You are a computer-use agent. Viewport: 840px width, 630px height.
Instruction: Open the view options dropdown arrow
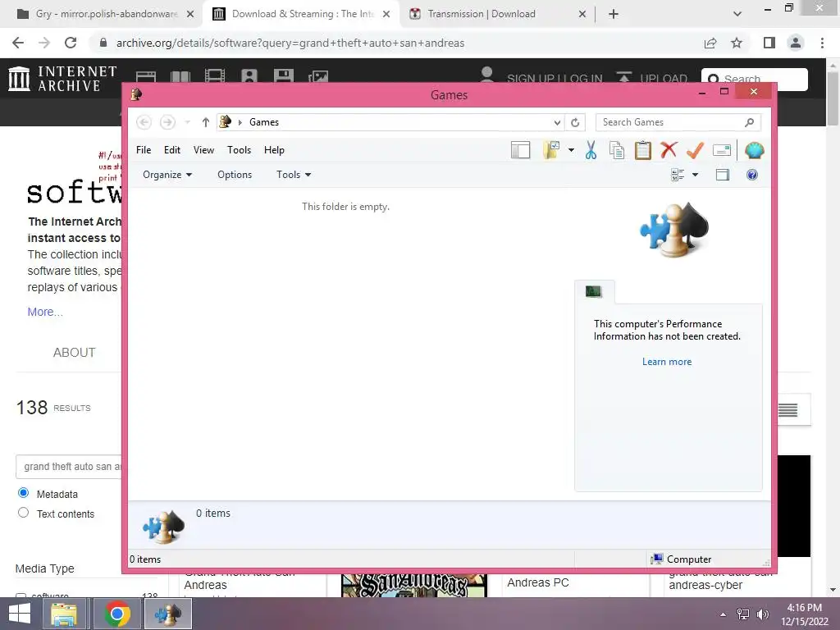(x=696, y=175)
